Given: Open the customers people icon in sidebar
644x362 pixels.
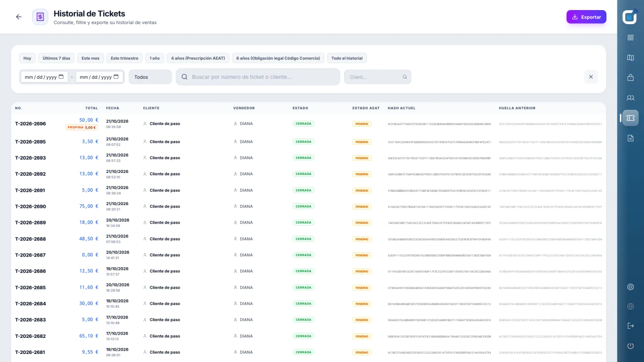Looking at the screenshot, I should tap(631, 98).
